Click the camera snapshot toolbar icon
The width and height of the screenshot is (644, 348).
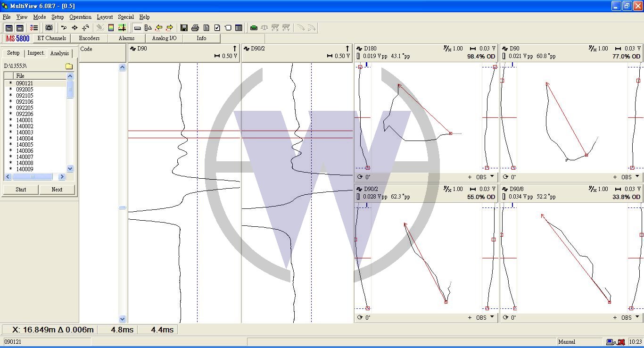pos(50,28)
